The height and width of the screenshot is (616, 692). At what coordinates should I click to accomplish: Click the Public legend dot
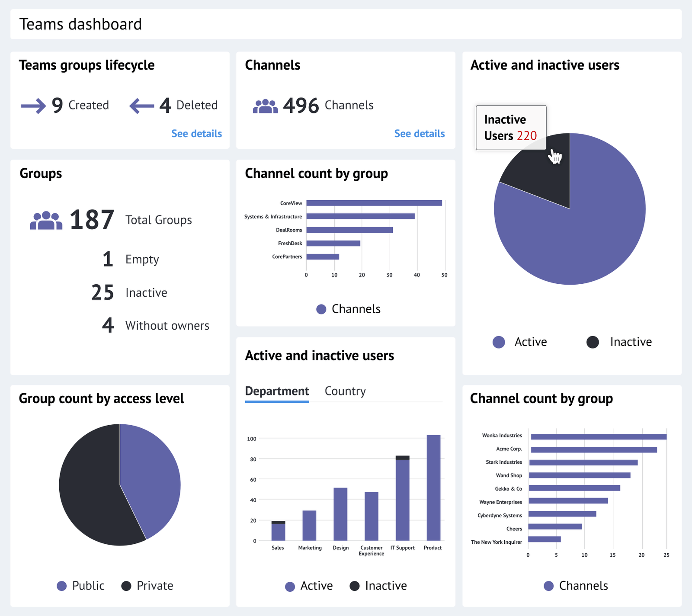click(x=63, y=586)
